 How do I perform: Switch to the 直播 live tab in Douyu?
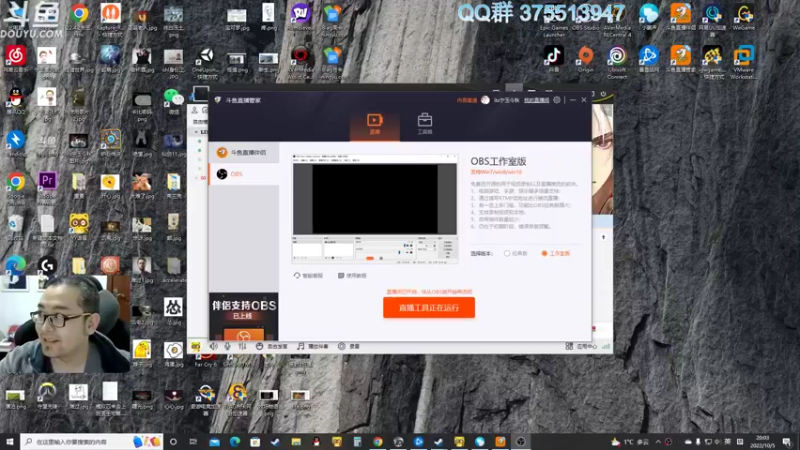coord(374,124)
